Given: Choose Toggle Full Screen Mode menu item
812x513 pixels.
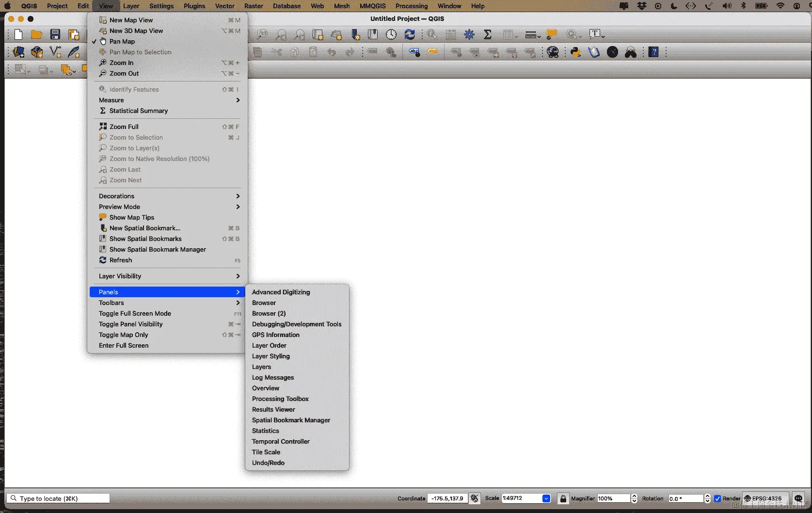Looking at the screenshot, I should click(167, 313).
